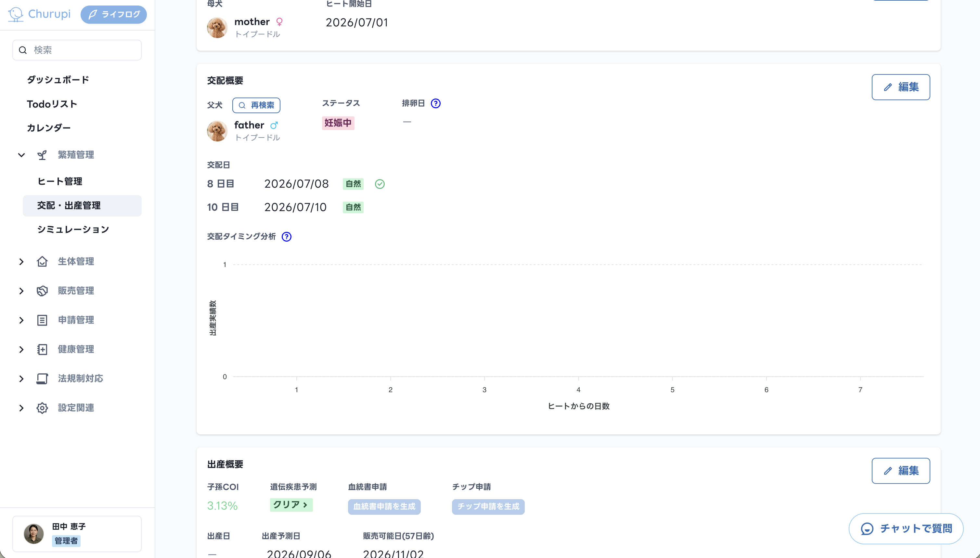Open クリア genetic disease result
The image size is (980, 558).
[x=291, y=505]
